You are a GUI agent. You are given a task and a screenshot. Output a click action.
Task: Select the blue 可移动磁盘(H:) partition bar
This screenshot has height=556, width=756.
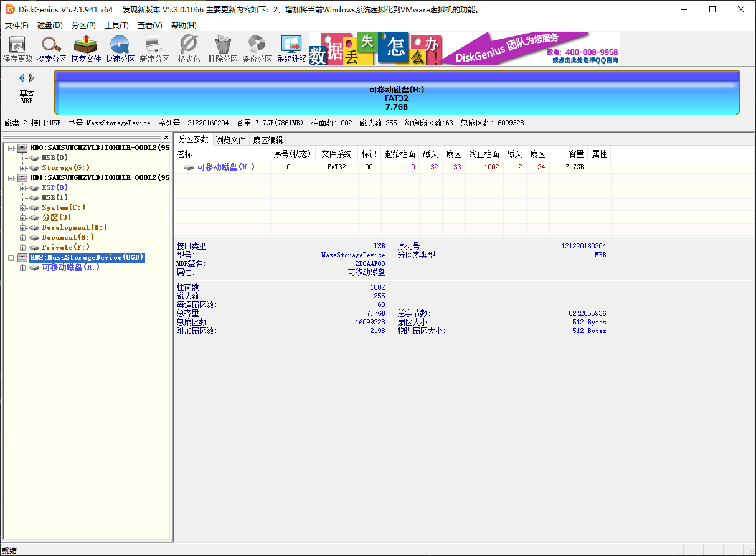click(397, 98)
